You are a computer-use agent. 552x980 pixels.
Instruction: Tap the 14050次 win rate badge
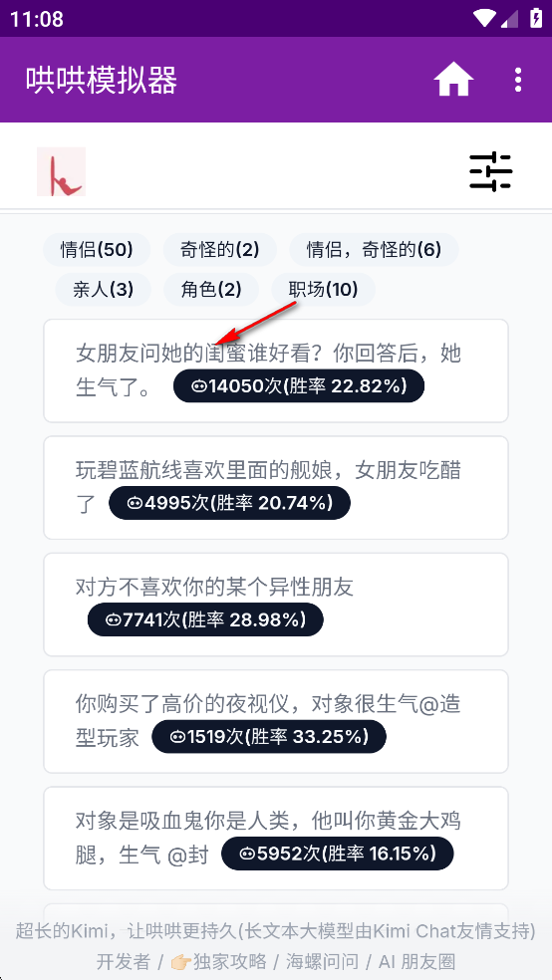tap(299, 386)
